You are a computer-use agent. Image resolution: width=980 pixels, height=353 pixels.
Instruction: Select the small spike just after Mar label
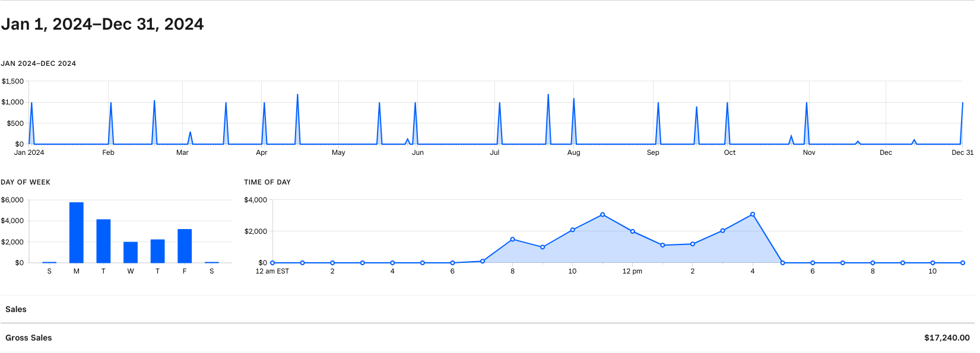[190, 133]
